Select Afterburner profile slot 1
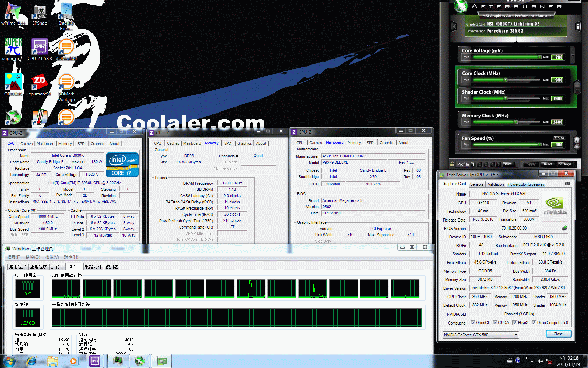Image resolution: width=588 pixels, height=368 pixels. coord(472,164)
